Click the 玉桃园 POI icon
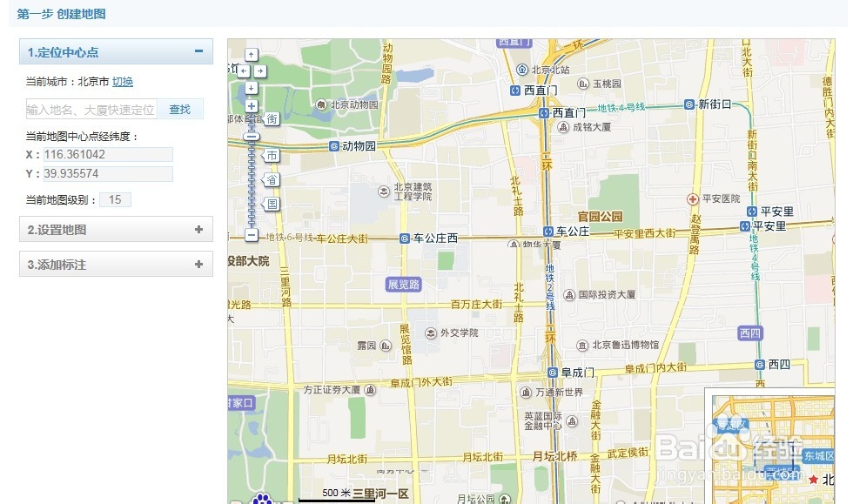 pos(583,84)
